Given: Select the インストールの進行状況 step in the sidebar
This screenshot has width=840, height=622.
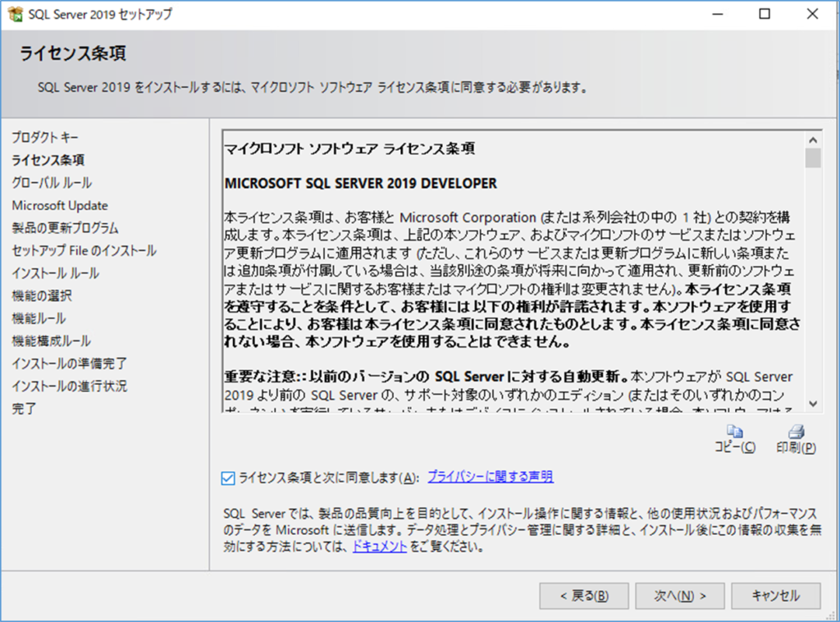Looking at the screenshot, I should click(x=69, y=386).
